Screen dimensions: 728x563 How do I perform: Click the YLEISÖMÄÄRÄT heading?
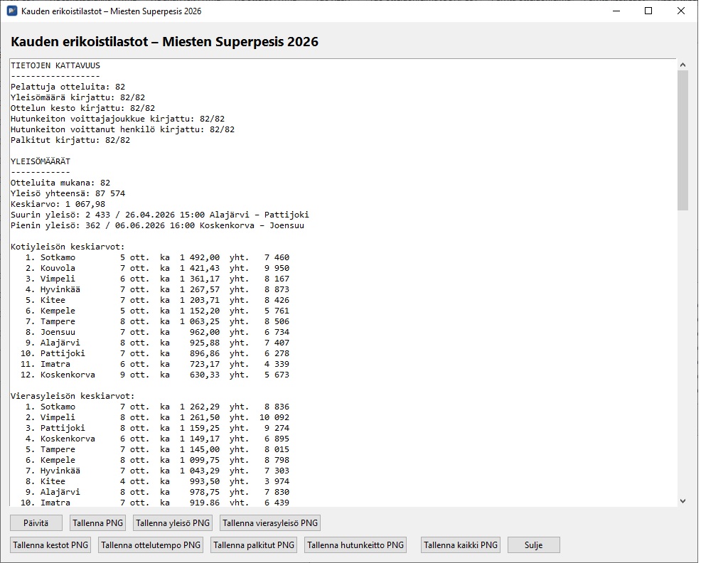tap(41, 161)
